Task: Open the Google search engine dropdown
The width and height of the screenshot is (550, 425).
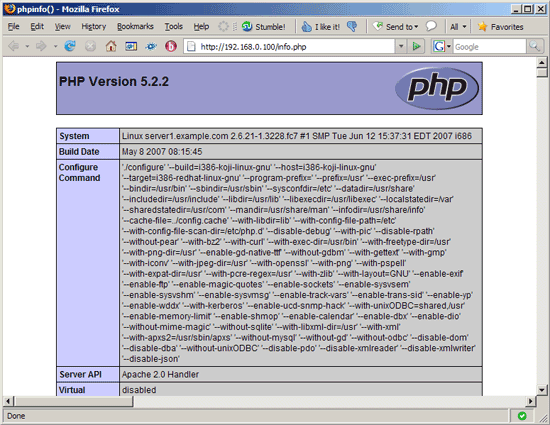Action: tap(442, 46)
